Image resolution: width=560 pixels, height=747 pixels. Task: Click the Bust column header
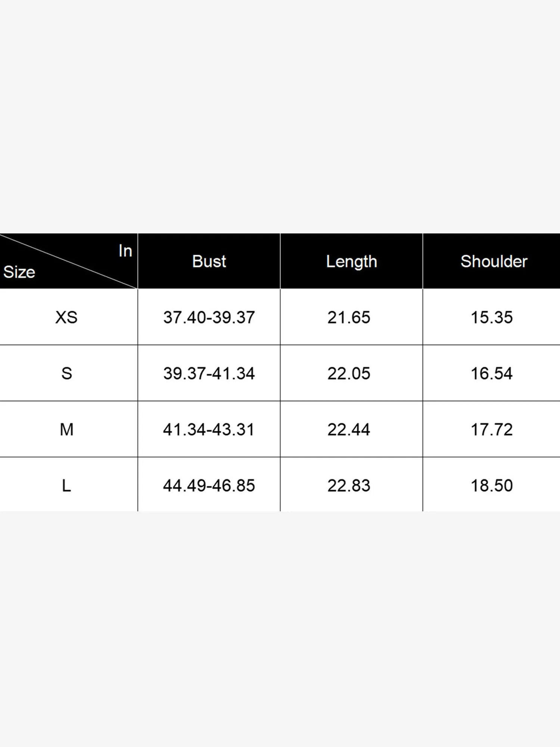click(x=209, y=261)
